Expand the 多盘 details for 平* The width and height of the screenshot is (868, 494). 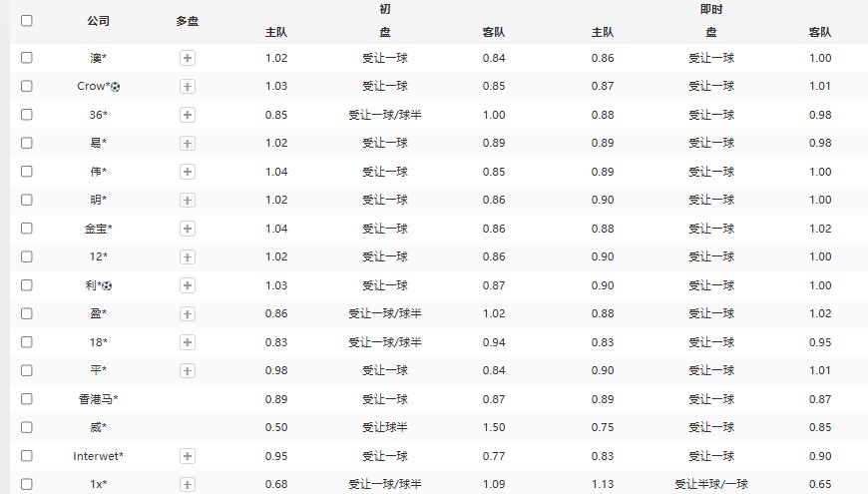(x=187, y=370)
